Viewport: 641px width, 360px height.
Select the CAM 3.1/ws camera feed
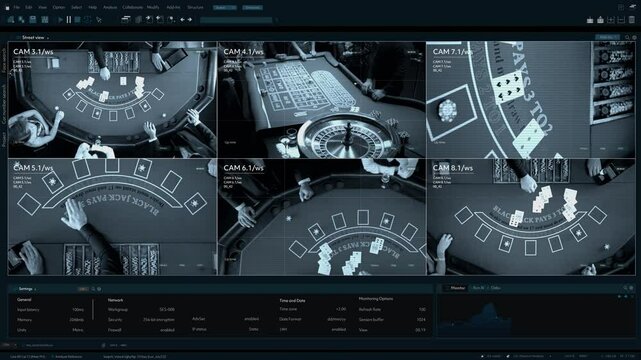pyautogui.click(x=112, y=99)
